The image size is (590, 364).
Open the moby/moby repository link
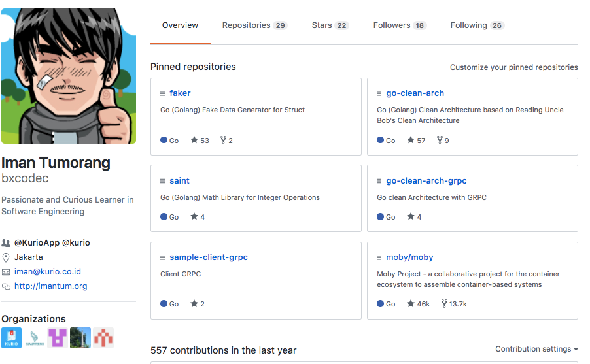pyautogui.click(x=409, y=257)
